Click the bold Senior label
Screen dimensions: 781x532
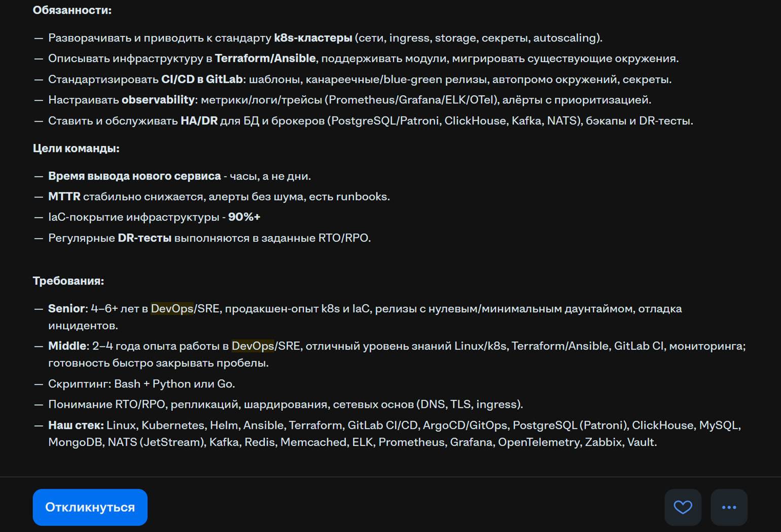point(66,308)
